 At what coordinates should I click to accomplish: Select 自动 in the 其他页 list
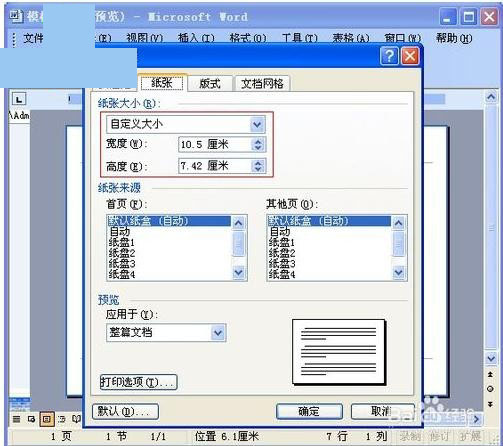tap(329, 232)
